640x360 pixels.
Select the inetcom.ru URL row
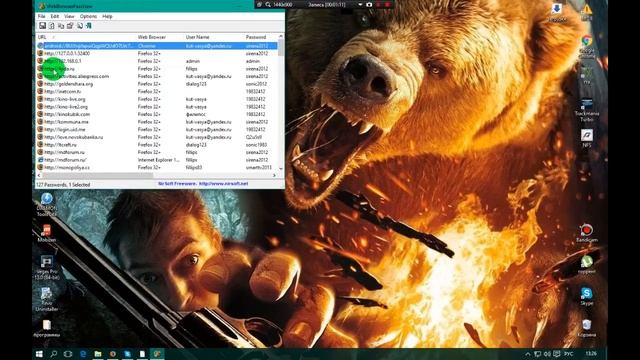coord(157,91)
